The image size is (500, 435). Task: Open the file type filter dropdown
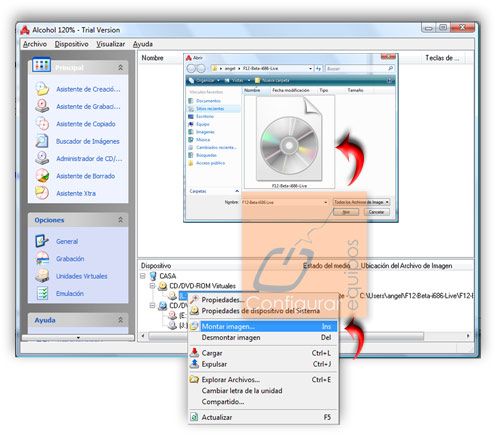coord(387,202)
